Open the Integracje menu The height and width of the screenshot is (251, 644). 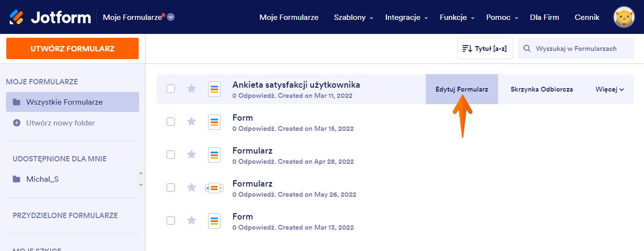coord(406,17)
